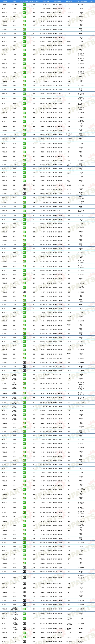Click the Pojemność silnika column header
Screen dimensions: 95x644
[x=34, y=1]
